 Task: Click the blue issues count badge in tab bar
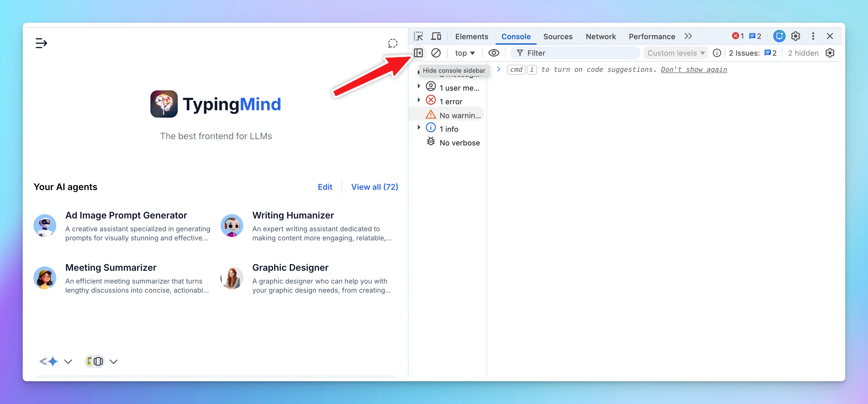[755, 36]
